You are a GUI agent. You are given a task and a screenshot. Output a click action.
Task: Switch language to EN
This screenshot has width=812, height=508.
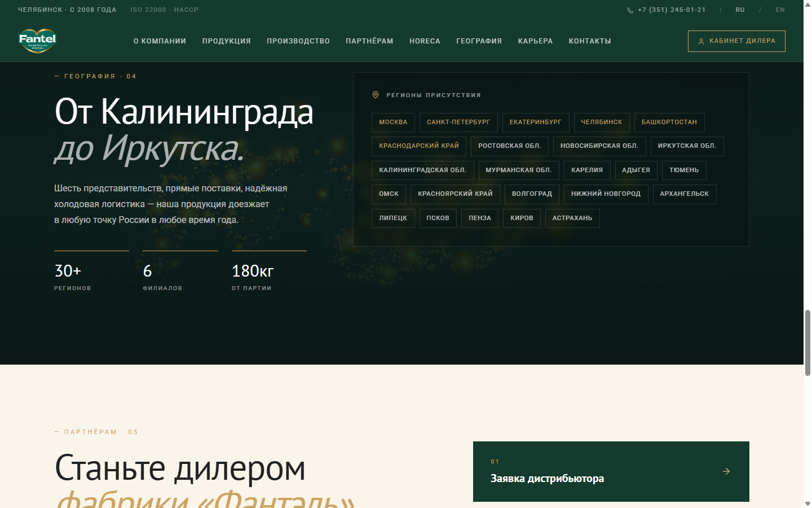tap(780, 10)
